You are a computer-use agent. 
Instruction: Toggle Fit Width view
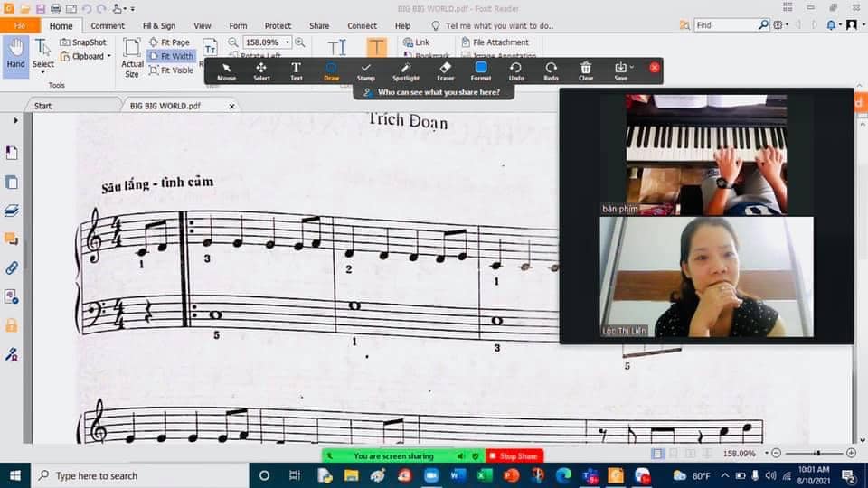(x=171, y=56)
